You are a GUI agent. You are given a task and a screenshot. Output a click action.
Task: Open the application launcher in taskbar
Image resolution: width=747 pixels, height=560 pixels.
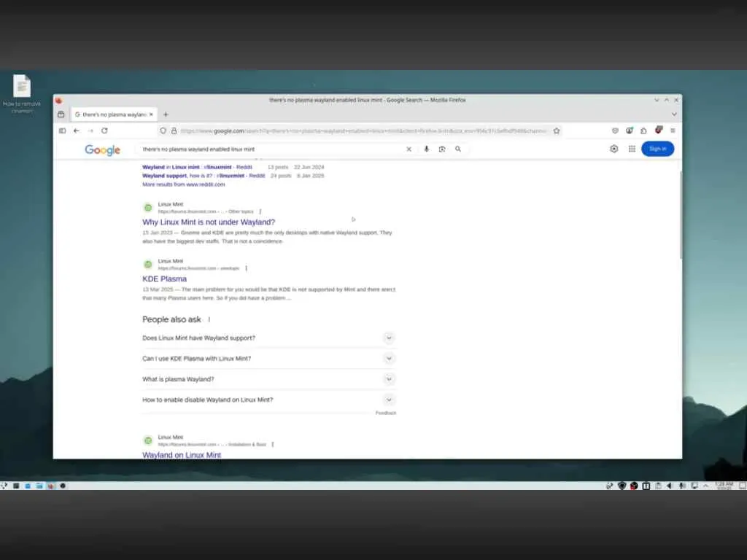tap(4, 486)
